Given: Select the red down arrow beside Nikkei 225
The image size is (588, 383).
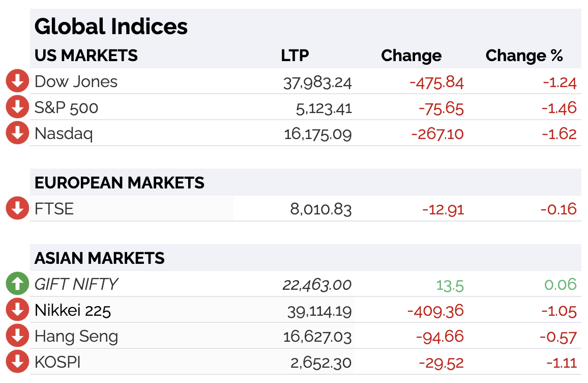Looking at the screenshot, I should (x=17, y=309).
